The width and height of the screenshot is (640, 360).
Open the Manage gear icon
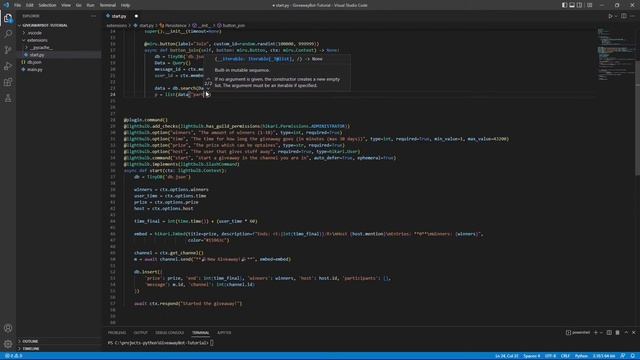tap(8, 344)
